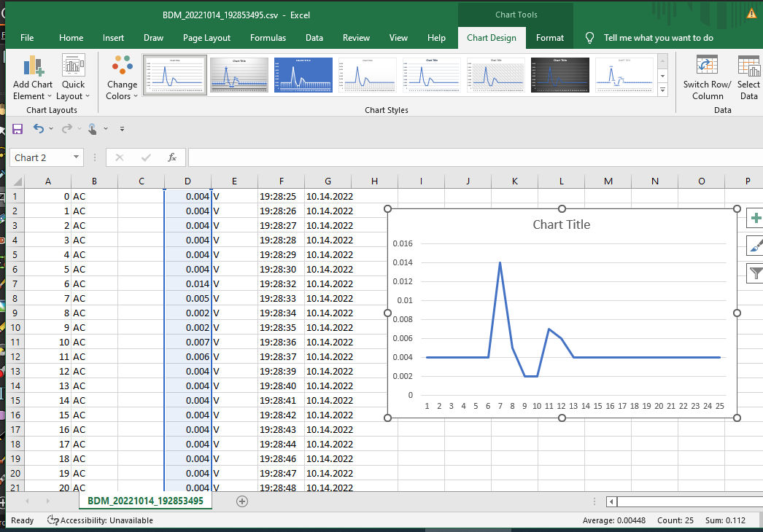Expand the Name Box dropdown
Viewport: 763px width, 532px height.
coord(76,157)
